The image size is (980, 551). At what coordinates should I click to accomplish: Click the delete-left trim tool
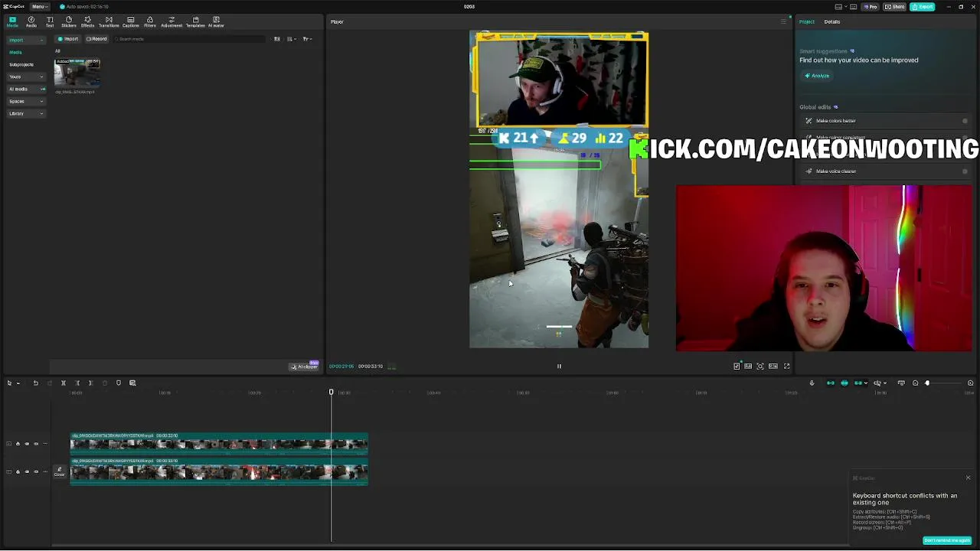(x=77, y=383)
